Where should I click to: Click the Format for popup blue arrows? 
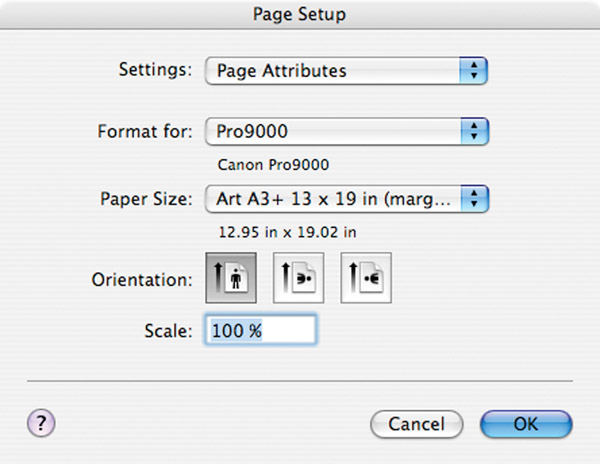pyautogui.click(x=474, y=131)
